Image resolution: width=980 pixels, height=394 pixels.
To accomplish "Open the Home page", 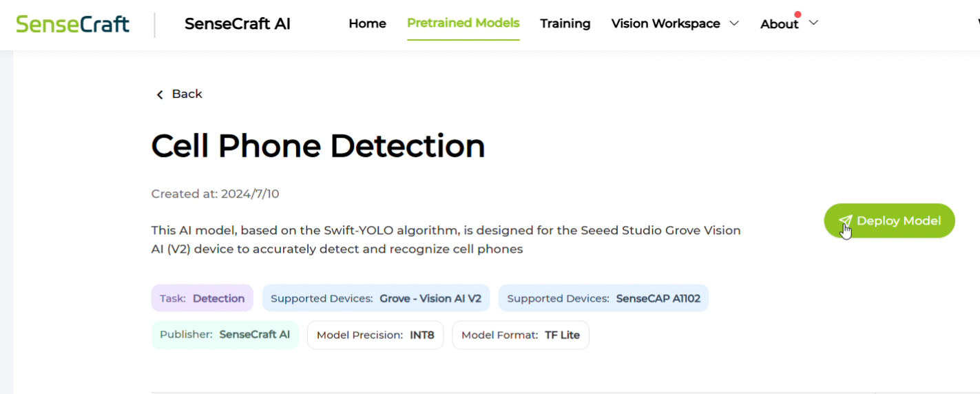I will coord(367,23).
